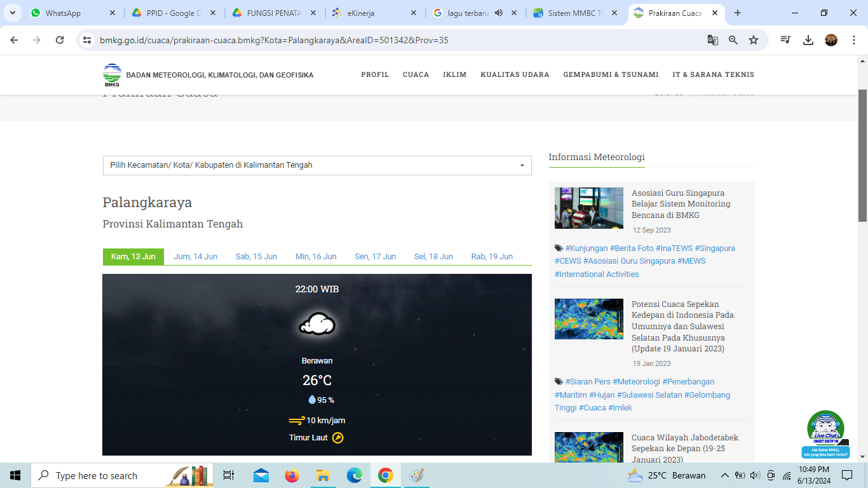This screenshot has width=868, height=488.
Task: Click the Google Translate icon in address bar
Action: pyautogui.click(x=713, y=40)
